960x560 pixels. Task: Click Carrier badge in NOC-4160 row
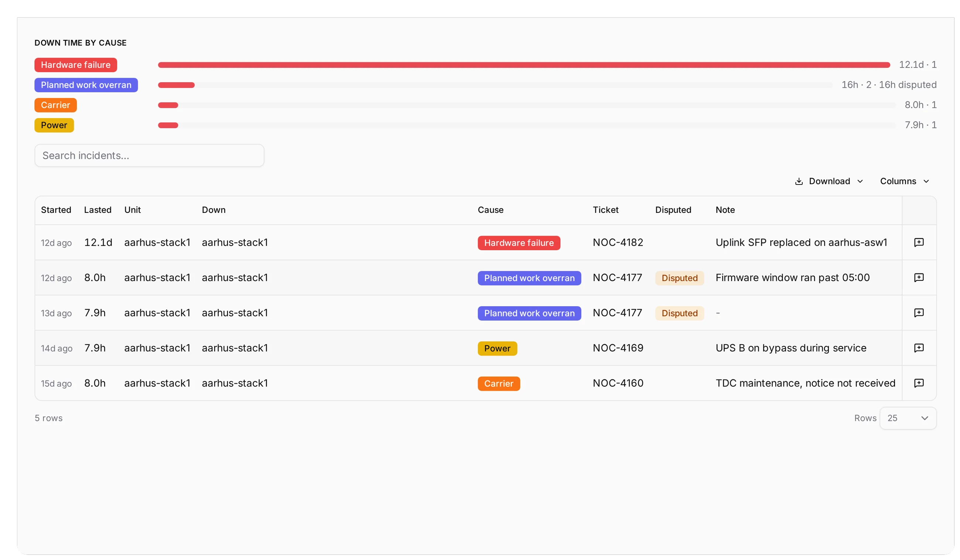point(499,383)
